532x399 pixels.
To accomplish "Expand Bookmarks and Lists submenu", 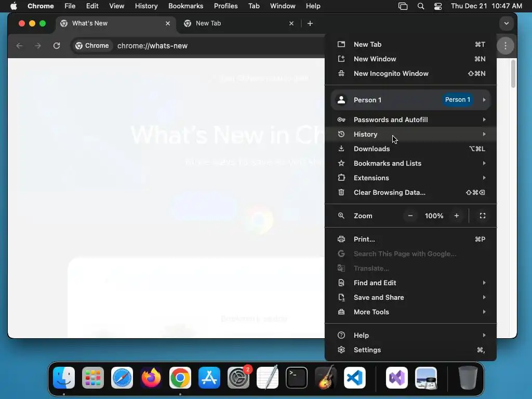I will [410, 164].
